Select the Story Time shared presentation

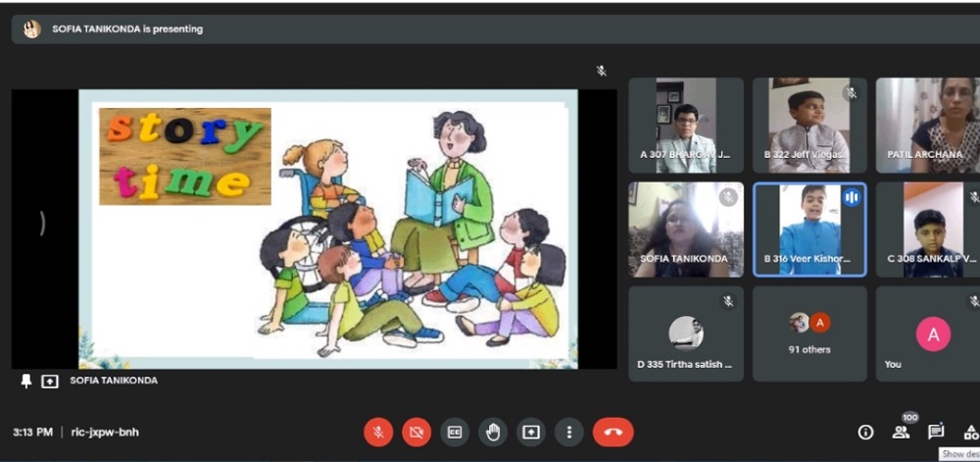coord(327,230)
